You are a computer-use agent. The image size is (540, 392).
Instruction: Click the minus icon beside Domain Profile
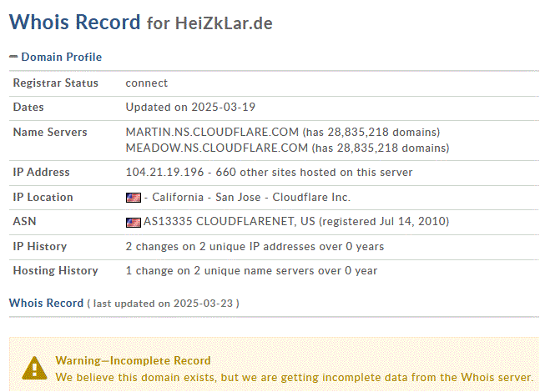(x=13, y=57)
